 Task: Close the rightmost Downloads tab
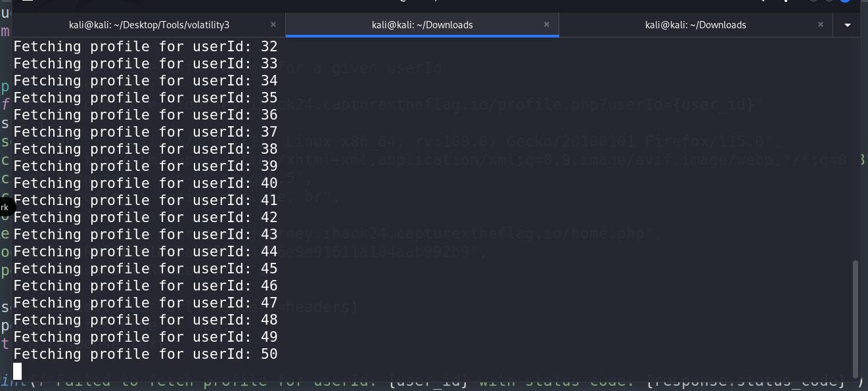pos(821,25)
